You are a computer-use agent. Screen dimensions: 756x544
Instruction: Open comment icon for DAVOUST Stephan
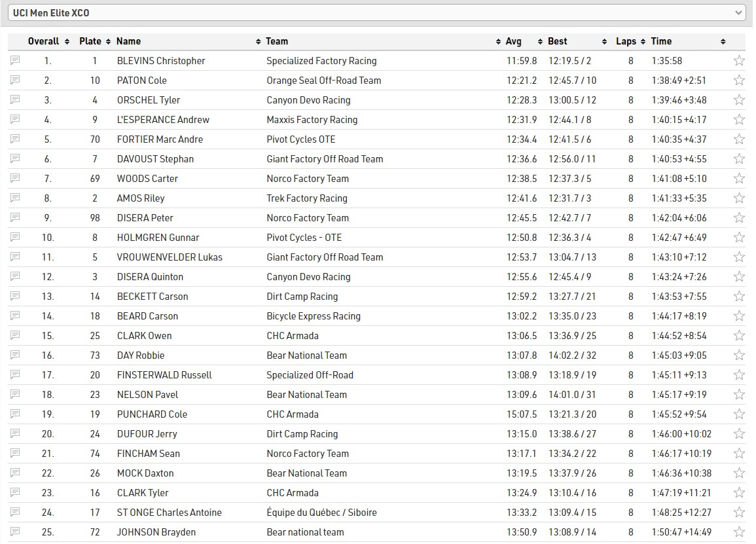click(x=16, y=158)
